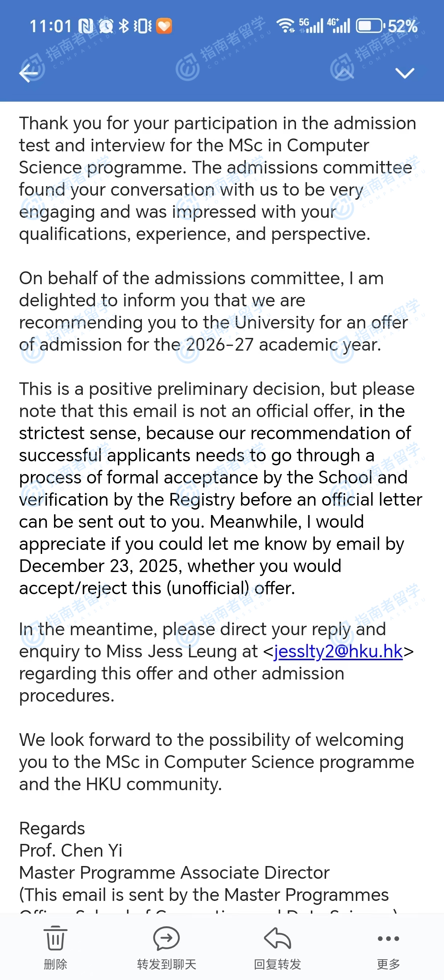Open the three-dot more options icon
This screenshot has width=444, height=980.
click(x=388, y=939)
